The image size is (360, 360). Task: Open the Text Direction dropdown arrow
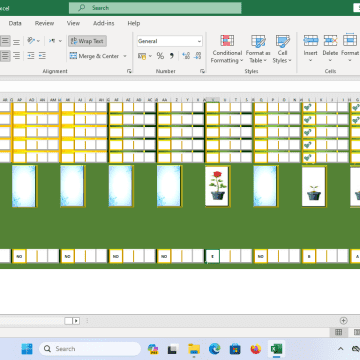(x=60, y=41)
